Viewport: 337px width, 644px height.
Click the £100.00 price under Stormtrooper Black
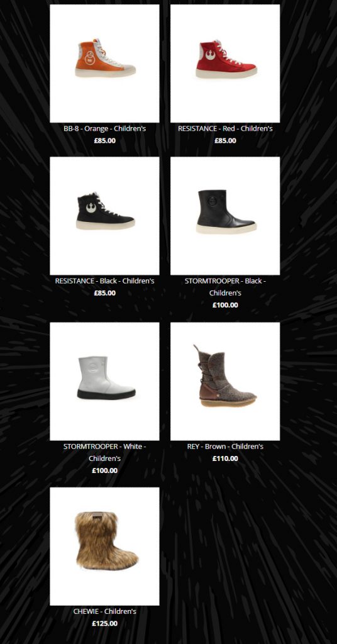(x=225, y=305)
